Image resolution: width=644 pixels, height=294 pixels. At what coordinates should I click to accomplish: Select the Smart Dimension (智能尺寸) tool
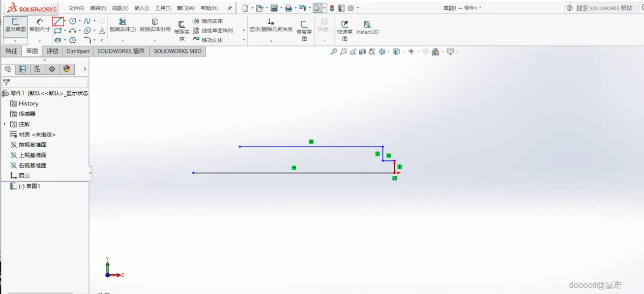(40, 25)
